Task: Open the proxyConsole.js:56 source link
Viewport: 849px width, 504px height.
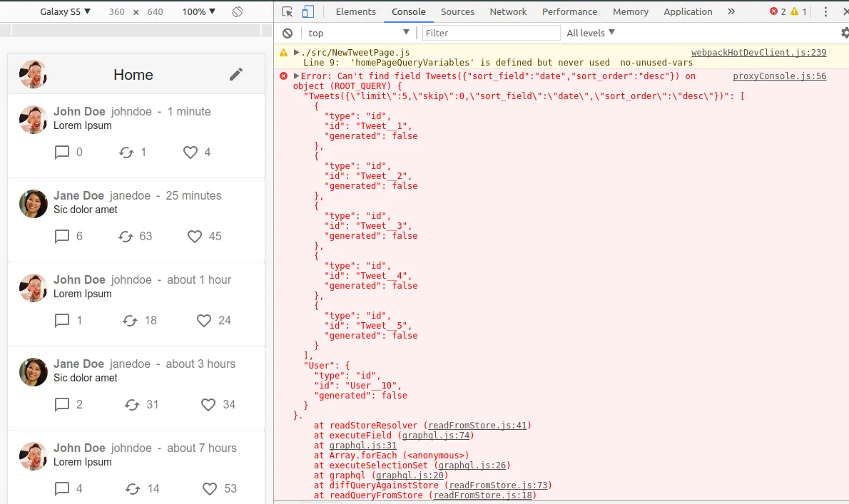Action: 779,76
